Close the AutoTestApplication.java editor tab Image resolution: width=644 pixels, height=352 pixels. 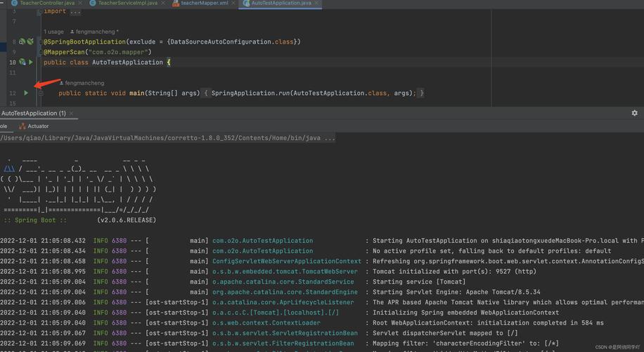click(316, 3)
